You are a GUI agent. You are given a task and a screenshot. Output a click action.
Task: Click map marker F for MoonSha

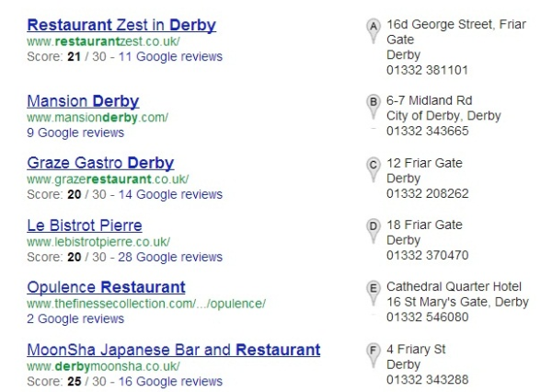point(374,355)
